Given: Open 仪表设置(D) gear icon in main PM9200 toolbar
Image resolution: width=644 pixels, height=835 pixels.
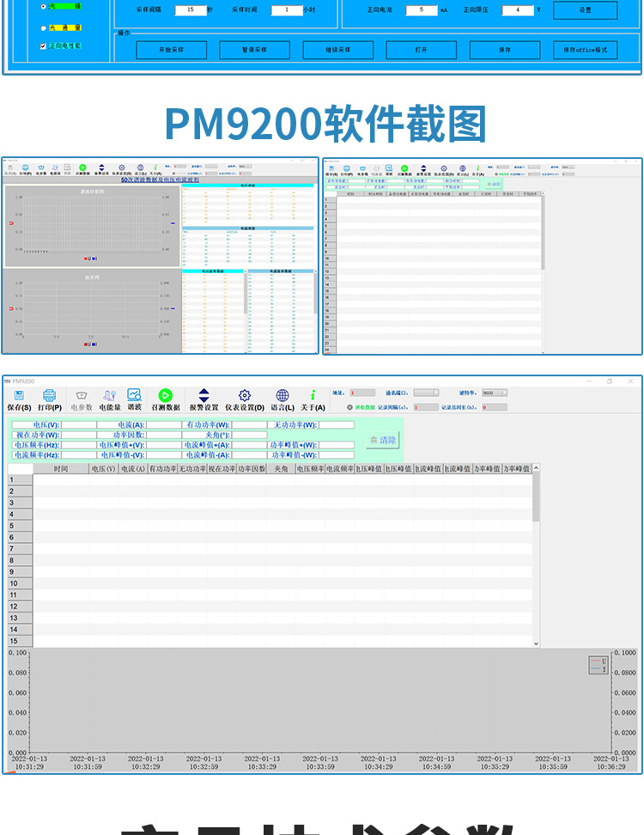Looking at the screenshot, I should pyautogui.click(x=245, y=395).
